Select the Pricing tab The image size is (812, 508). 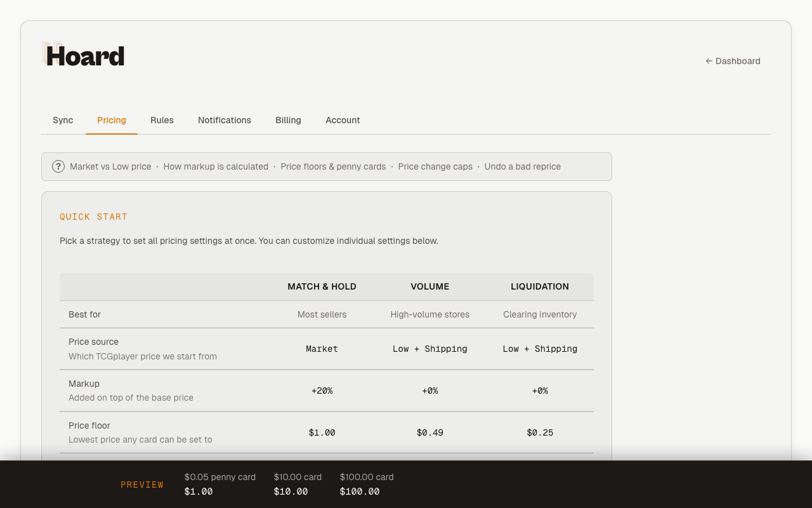click(112, 120)
